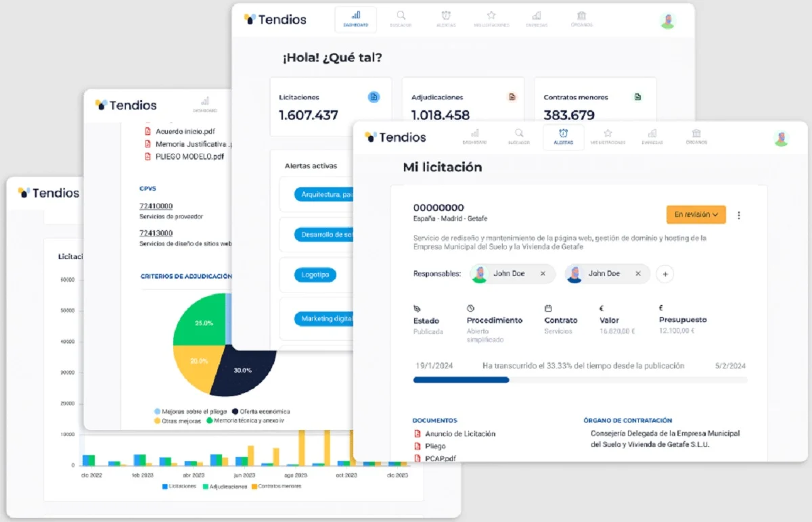The width and height of the screenshot is (812, 522).
Task: Open the Empresas section icon
Action: [537, 18]
